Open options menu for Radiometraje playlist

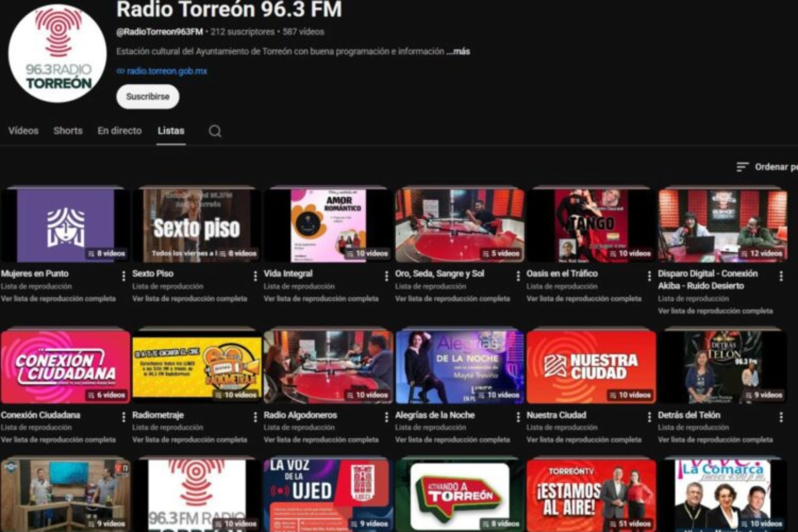[x=255, y=417]
